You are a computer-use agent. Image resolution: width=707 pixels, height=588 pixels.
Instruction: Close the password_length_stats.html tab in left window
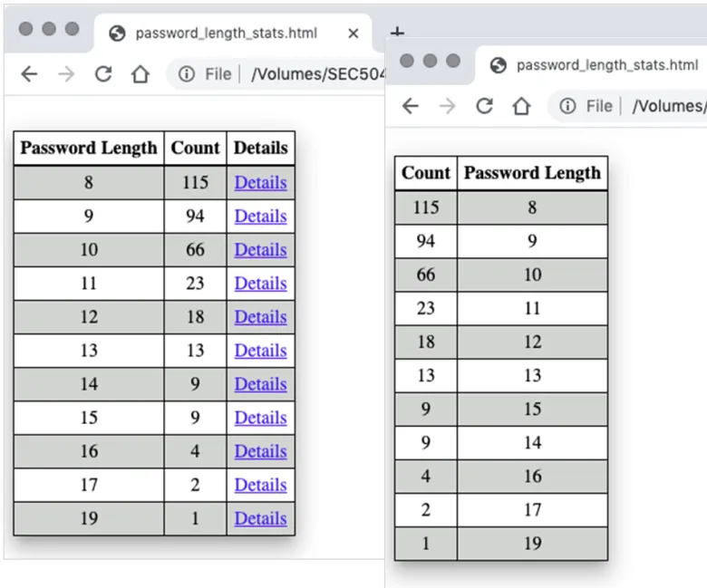353,34
